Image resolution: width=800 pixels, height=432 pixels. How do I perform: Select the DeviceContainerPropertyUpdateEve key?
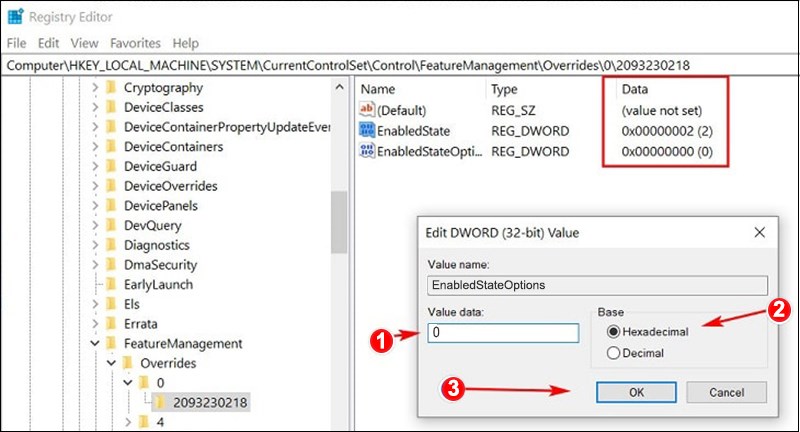tap(227, 127)
